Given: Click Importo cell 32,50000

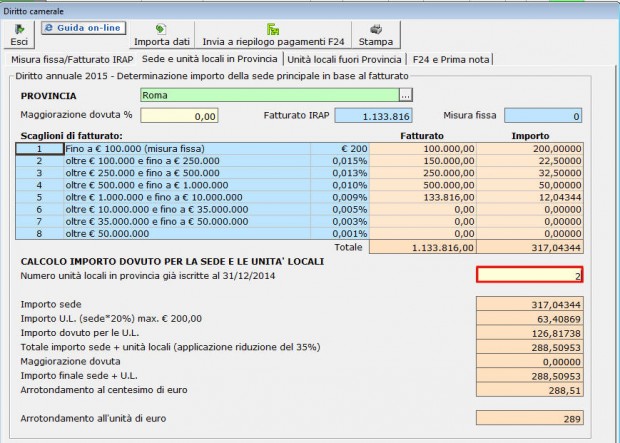Looking at the screenshot, I should (530, 173).
